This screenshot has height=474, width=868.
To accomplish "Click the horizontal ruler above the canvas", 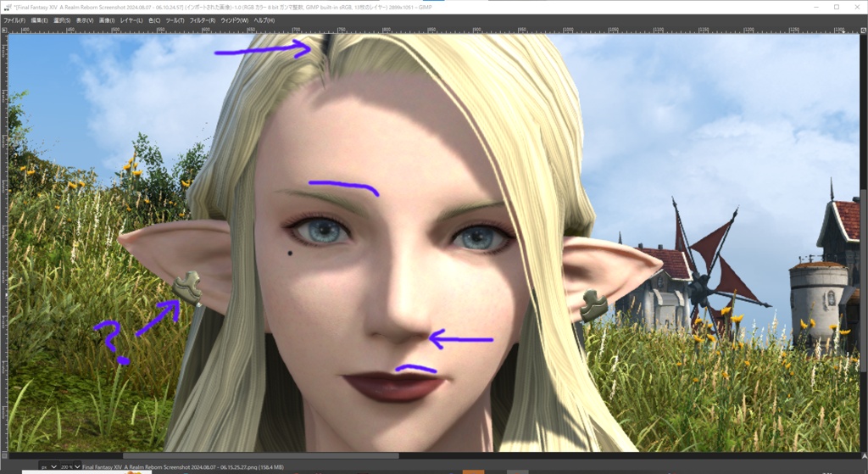I will coord(433,31).
